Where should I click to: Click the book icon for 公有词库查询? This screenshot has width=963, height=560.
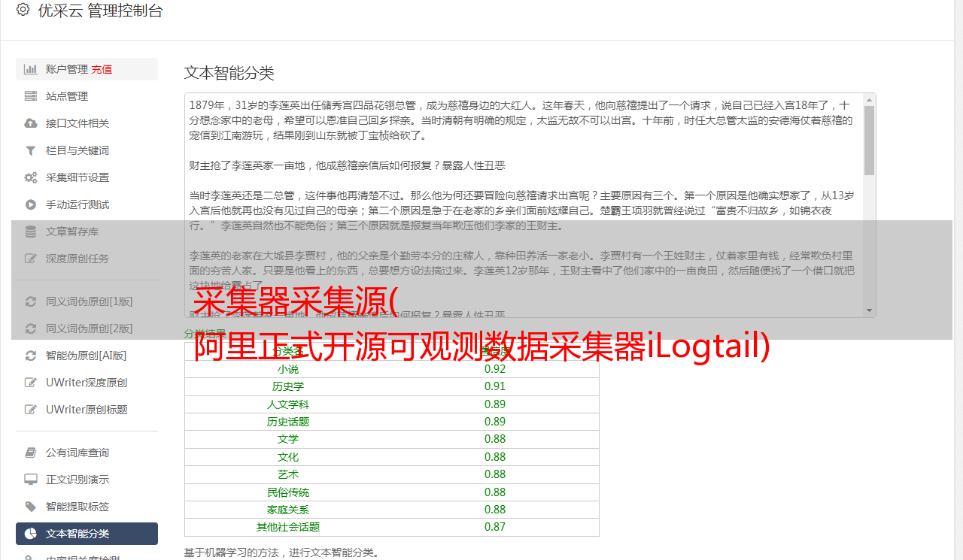pyautogui.click(x=31, y=453)
